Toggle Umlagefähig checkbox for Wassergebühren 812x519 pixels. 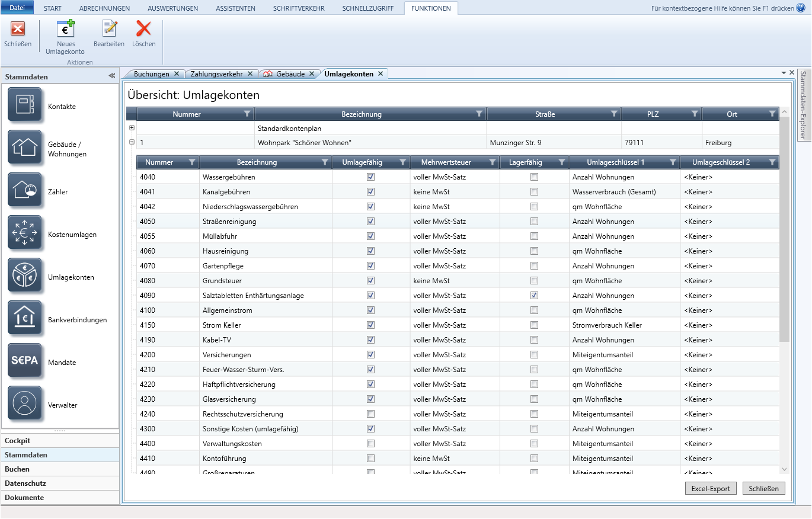[371, 177]
